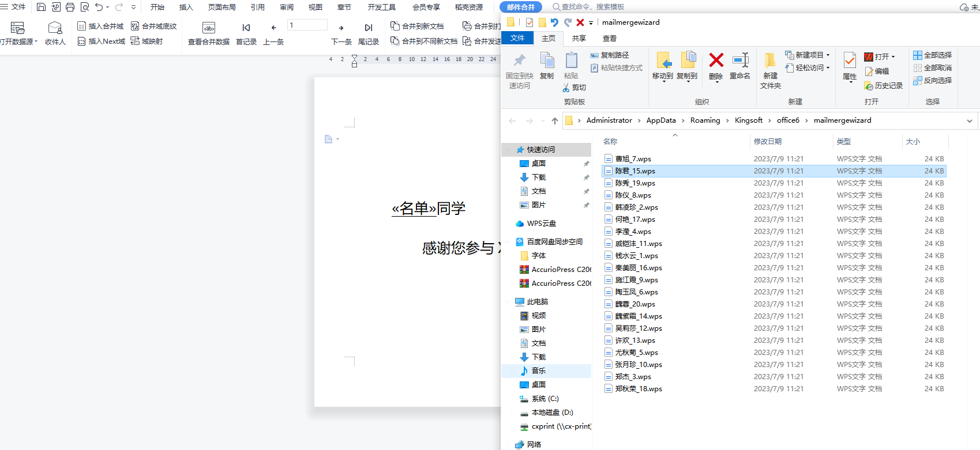Click Rename (重命名) in Explorer
980x450 pixels.
coord(740,66)
